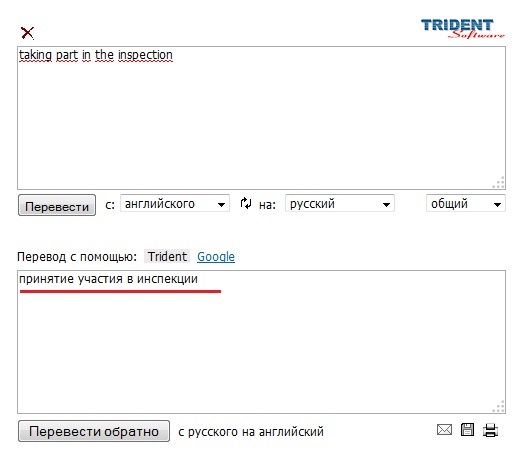
Task: Grab the source textarea resize handle
Action: click(x=499, y=183)
